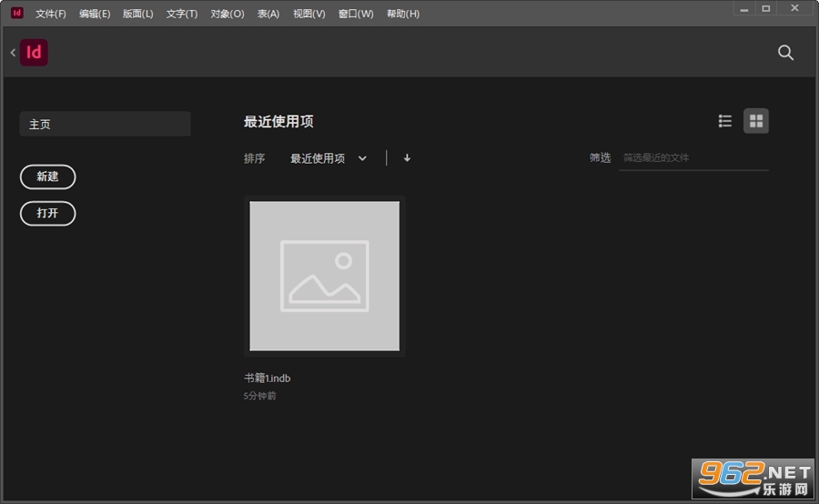This screenshot has height=504, width=819.
Task: Click the 书籍1.indb file name
Action: click(x=267, y=378)
